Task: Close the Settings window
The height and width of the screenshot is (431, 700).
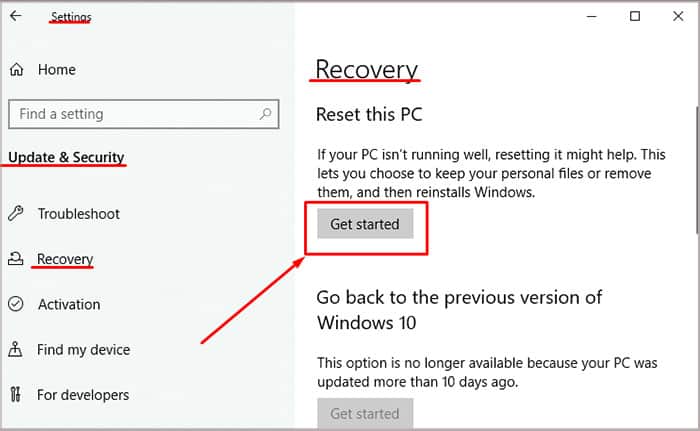Action: tap(680, 17)
